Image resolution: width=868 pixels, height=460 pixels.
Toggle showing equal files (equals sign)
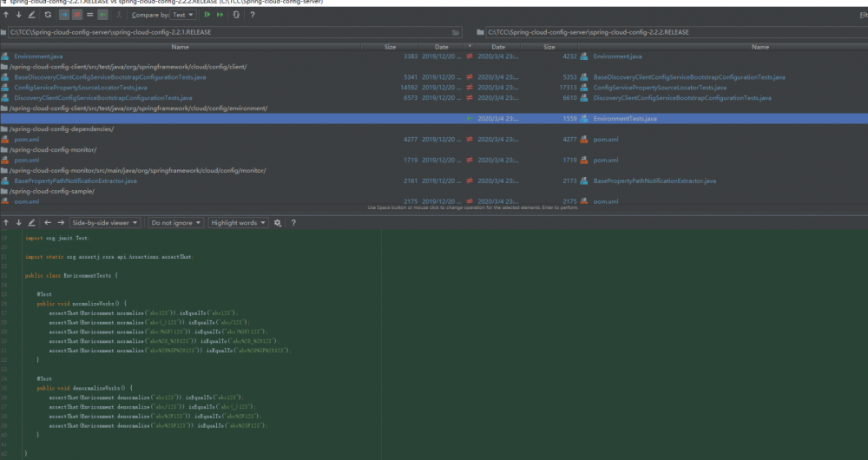[x=89, y=15]
